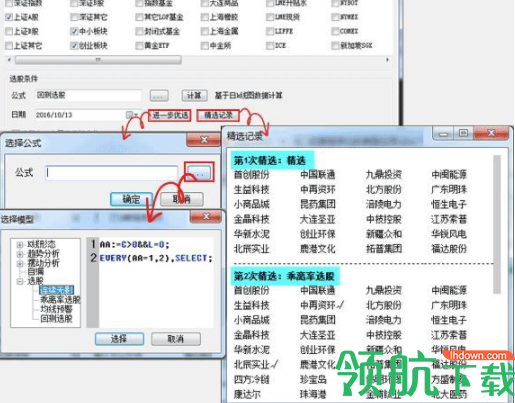Minimize the 精选记录 window
The width and height of the screenshot is (515, 403).
(443, 134)
